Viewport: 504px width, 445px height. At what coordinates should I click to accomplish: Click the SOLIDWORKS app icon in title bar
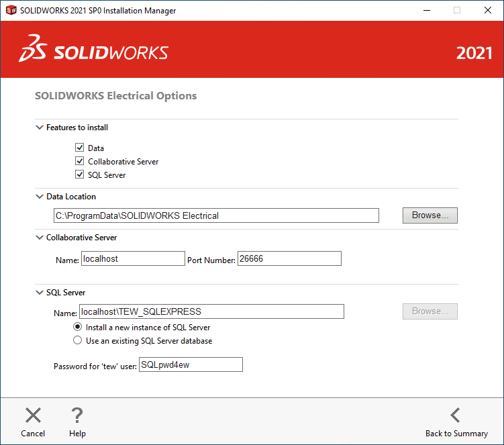[x=11, y=10]
